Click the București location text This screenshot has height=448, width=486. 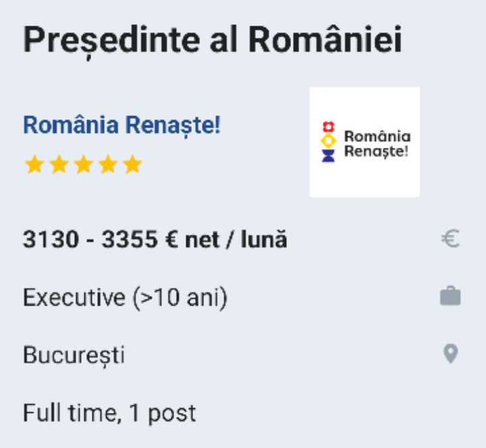pyautogui.click(x=74, y=355)
